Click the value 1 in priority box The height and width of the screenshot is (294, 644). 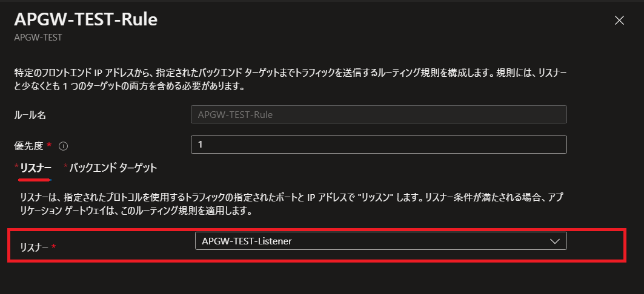(x=200, y=145)
